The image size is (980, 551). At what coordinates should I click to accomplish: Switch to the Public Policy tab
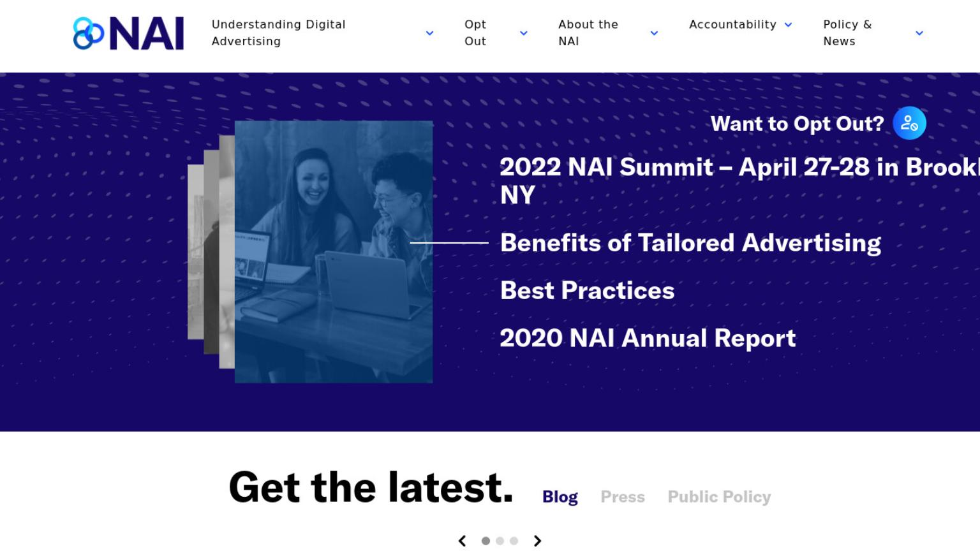[719, 497]
